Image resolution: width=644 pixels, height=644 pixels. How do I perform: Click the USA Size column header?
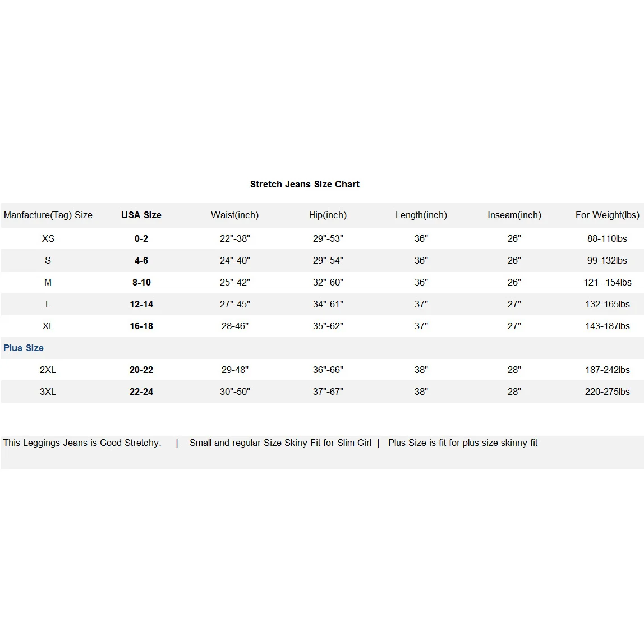tap(141, 215)
